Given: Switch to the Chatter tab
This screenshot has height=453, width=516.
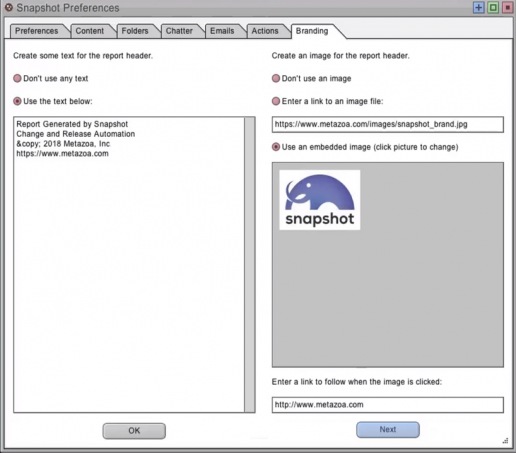Looking at the screenshot, I should point(179,31).
